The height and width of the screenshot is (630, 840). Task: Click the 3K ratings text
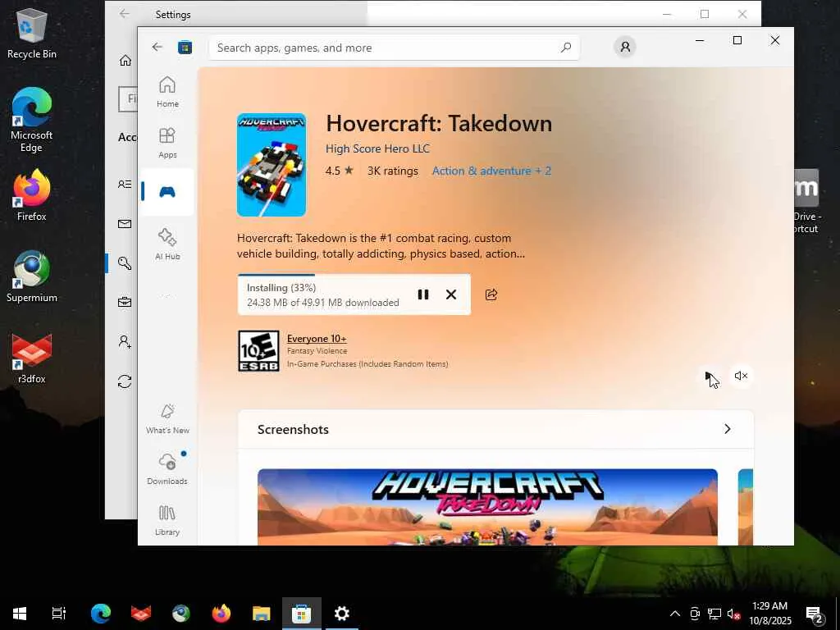(393, 171)
